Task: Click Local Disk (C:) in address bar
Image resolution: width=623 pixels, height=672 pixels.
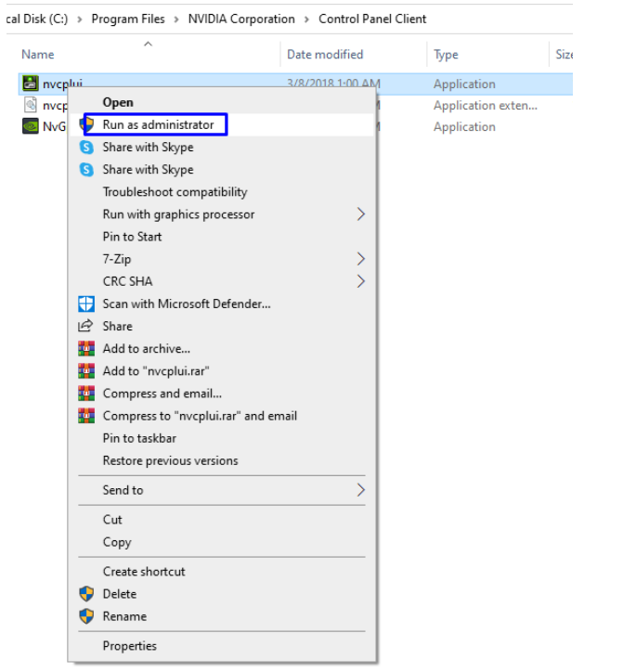Action: [x=37, y=19]
